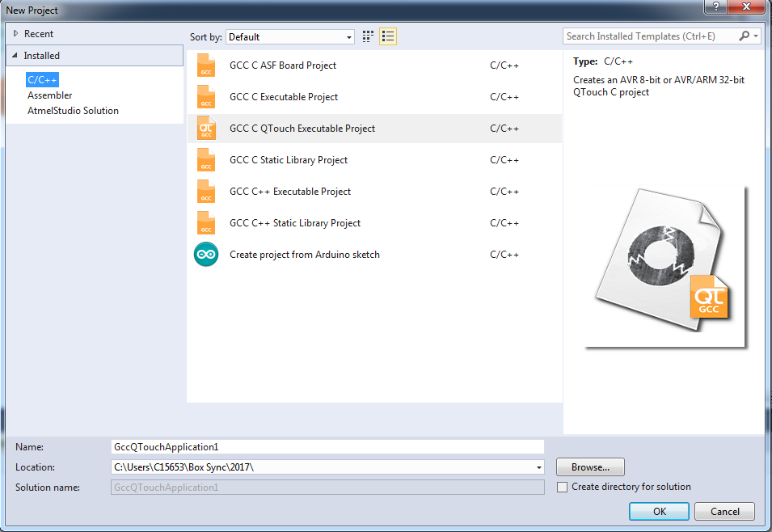772x532 pixels.
Task: Switch to medium icons list view
Action: coord(388,36)
